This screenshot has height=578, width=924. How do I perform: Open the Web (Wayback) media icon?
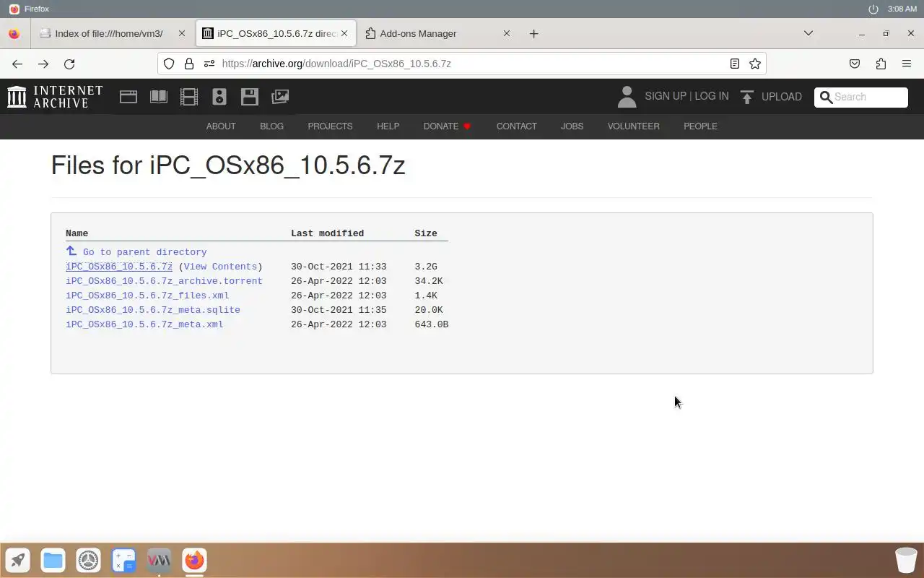(x=128, y=97)
